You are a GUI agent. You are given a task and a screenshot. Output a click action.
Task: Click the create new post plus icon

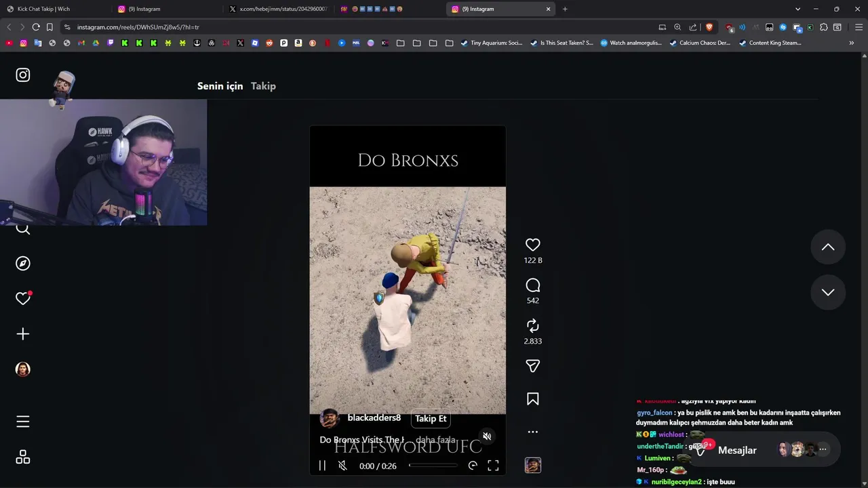pyautogui.click(x=23, y=333)
